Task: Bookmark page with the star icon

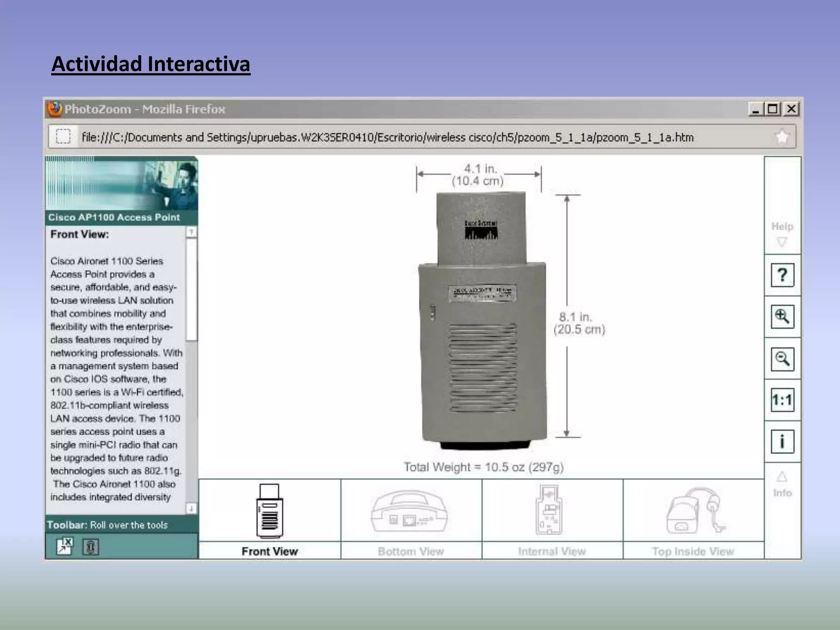Action: pos(782,137)
